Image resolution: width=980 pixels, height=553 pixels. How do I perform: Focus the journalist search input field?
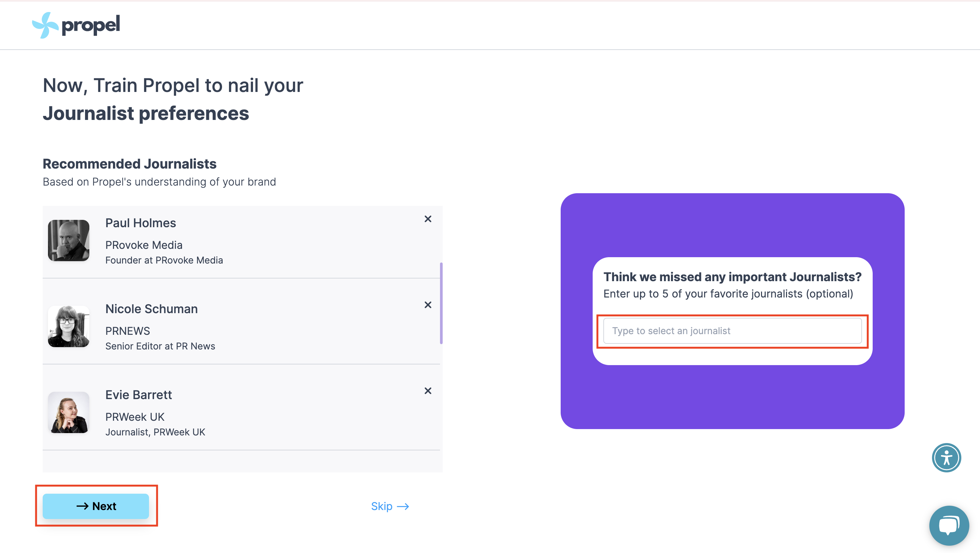click(x=732, y=331)
